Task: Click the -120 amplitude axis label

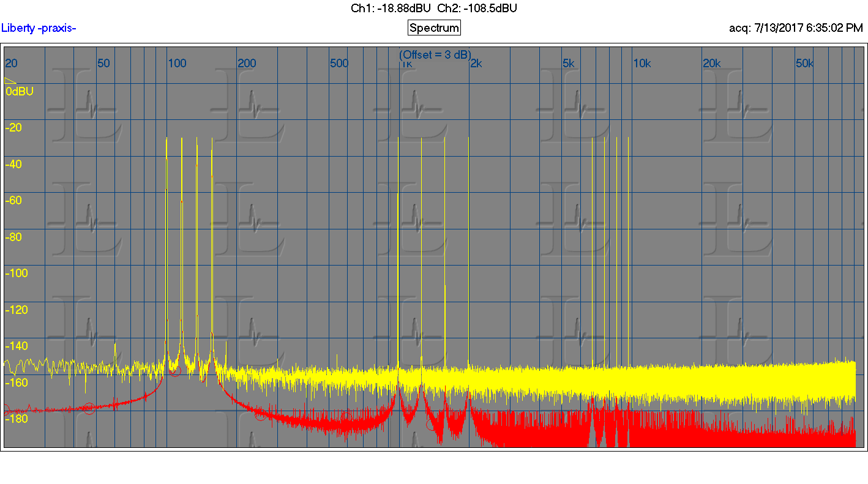Action: (17, 310)
